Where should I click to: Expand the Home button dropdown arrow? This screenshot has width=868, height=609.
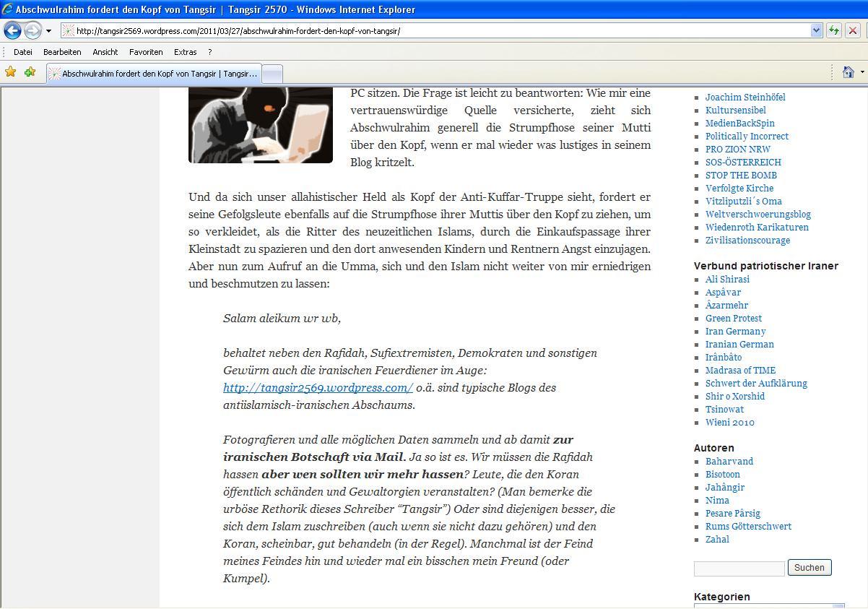pyautogui.click(x=862, y=72)
